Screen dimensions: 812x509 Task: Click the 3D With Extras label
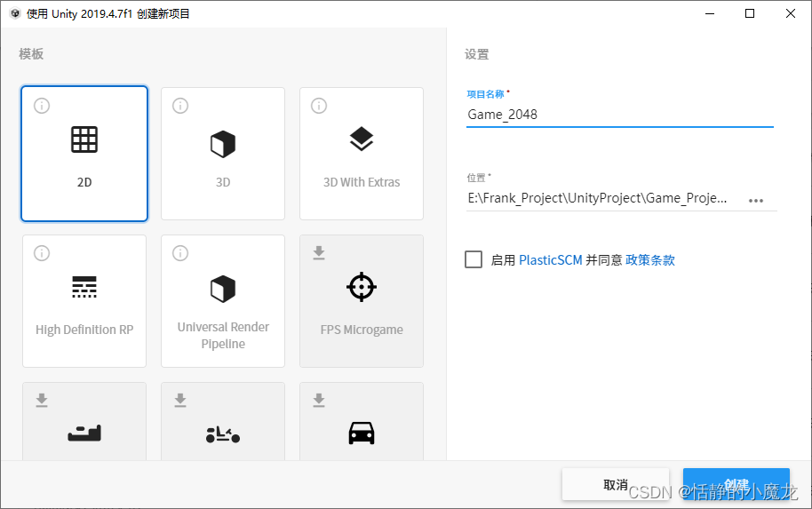pyautogui.click(x=362, y=182)
